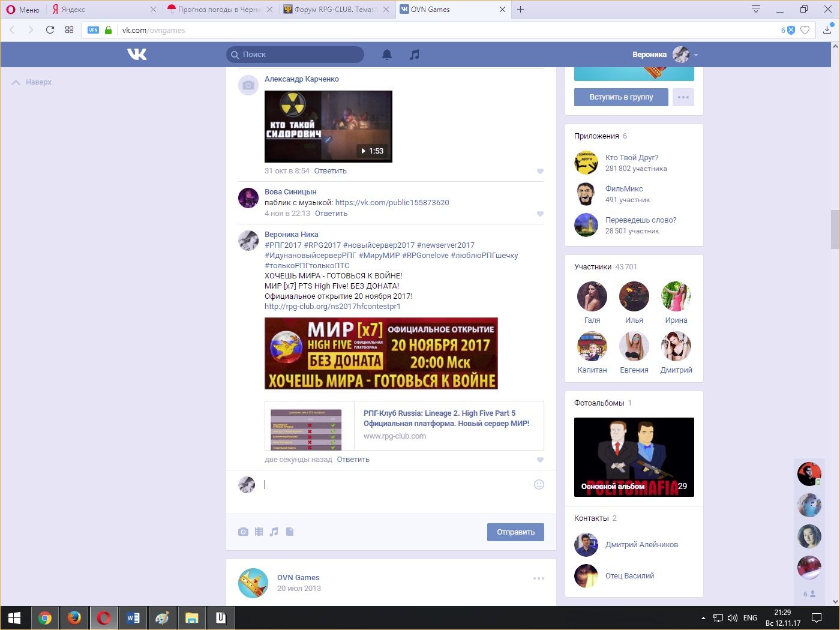The image size is (840, 630).
Task: Go forward in browser history
Action: tap(31, 30)
